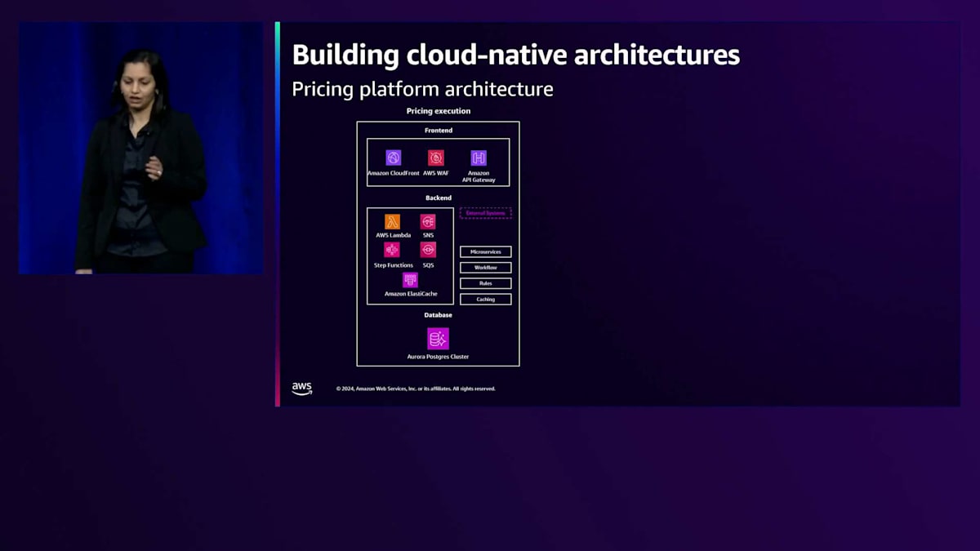
Task: Click the 'AWS WAF' text label
Action: pyautogui.click(x=436, y=173)
